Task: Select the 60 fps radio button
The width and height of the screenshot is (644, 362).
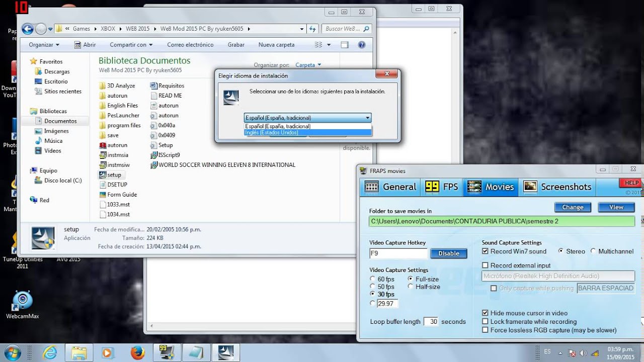Action: pos(372,279)
